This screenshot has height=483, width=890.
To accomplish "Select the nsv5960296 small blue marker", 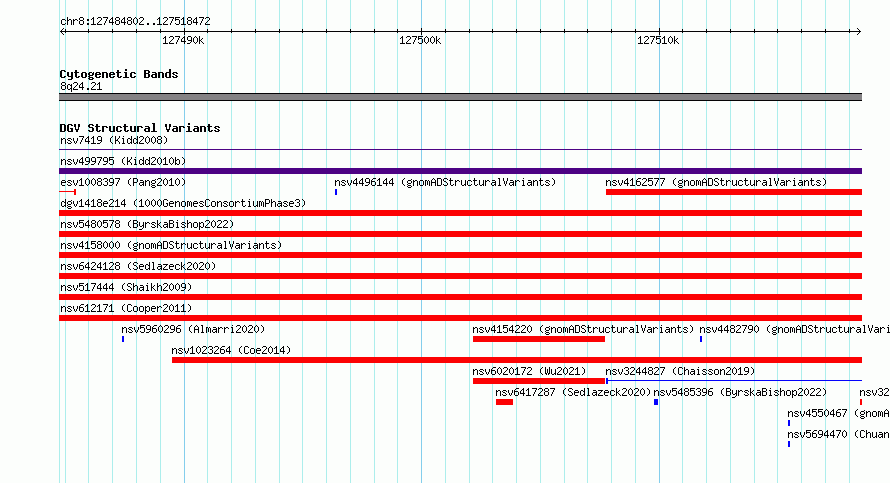I will 123,339.
